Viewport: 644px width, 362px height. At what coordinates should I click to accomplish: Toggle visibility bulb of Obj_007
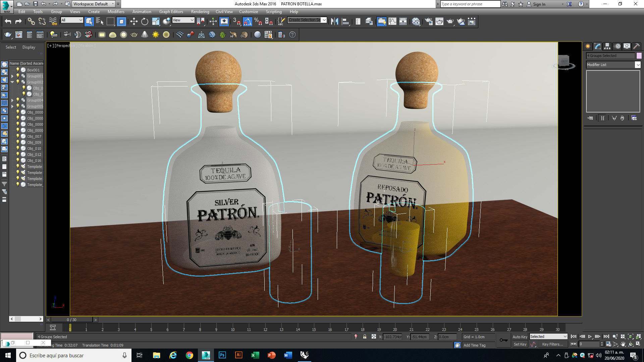[18, 136]
